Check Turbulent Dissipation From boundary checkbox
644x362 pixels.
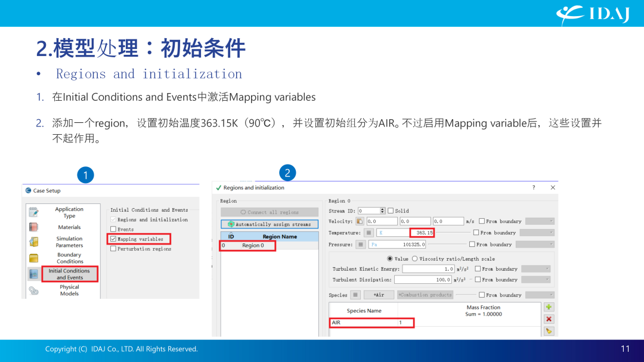coord(478,280)
